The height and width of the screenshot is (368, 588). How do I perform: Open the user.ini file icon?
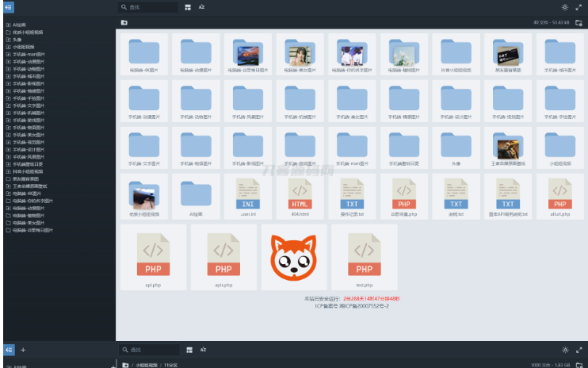248,194
